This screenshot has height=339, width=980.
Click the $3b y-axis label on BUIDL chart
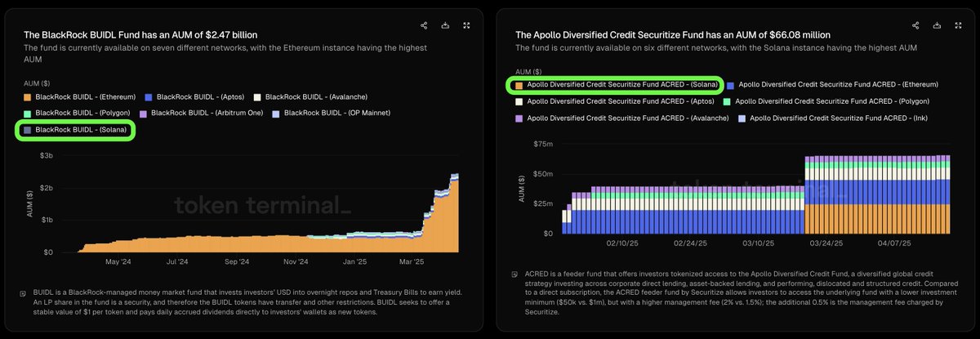47,155
